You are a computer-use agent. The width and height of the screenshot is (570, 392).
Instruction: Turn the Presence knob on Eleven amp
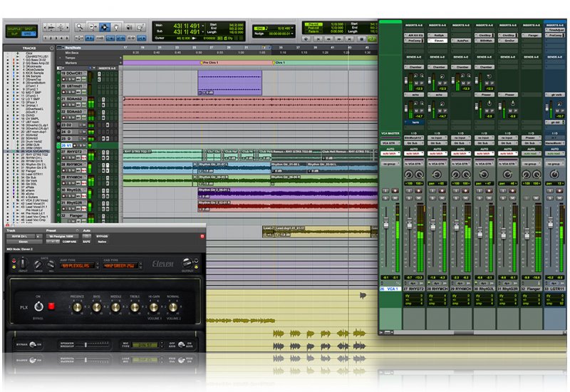(77, 306)
